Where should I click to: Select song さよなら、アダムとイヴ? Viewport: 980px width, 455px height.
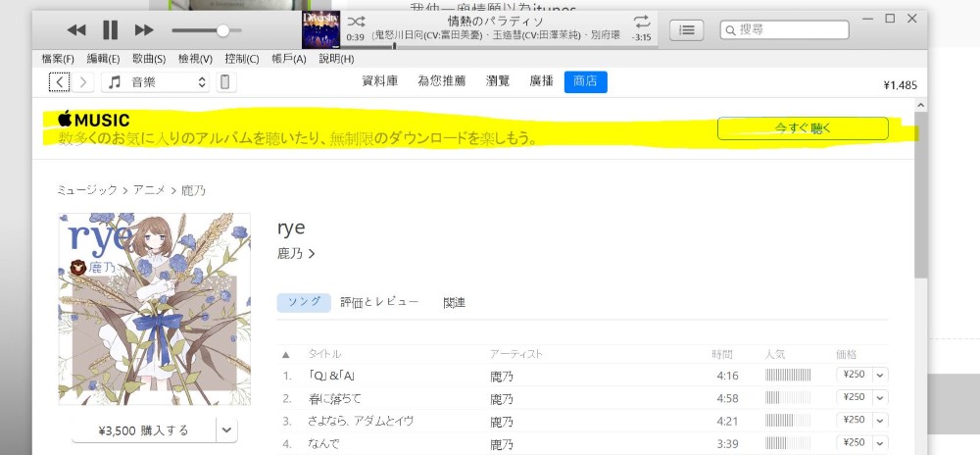361,422
